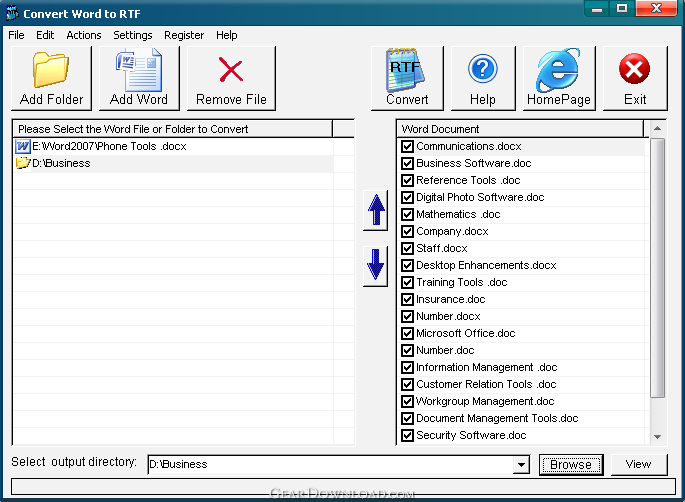685x502 pixels.
Task: Click the Browse button
Action: (571, 464)
